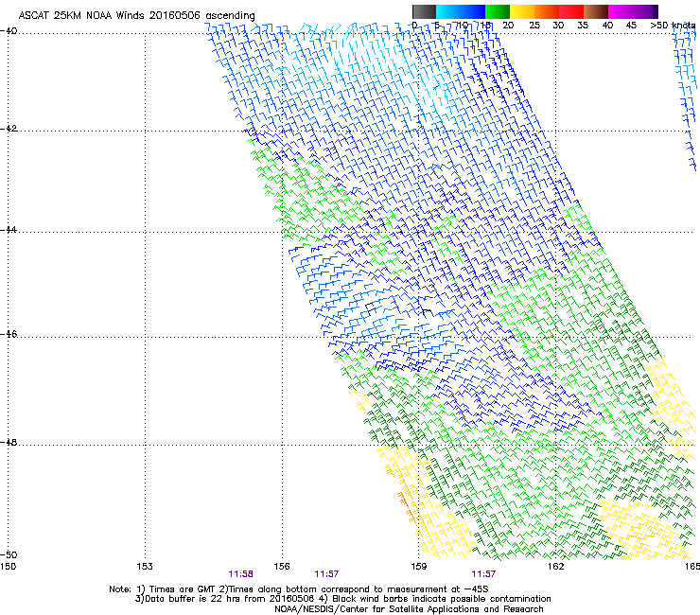700x615 pixels.
Task: Pick the green 15-20 knots color bar segment
Action: click(x=498, y=11)
